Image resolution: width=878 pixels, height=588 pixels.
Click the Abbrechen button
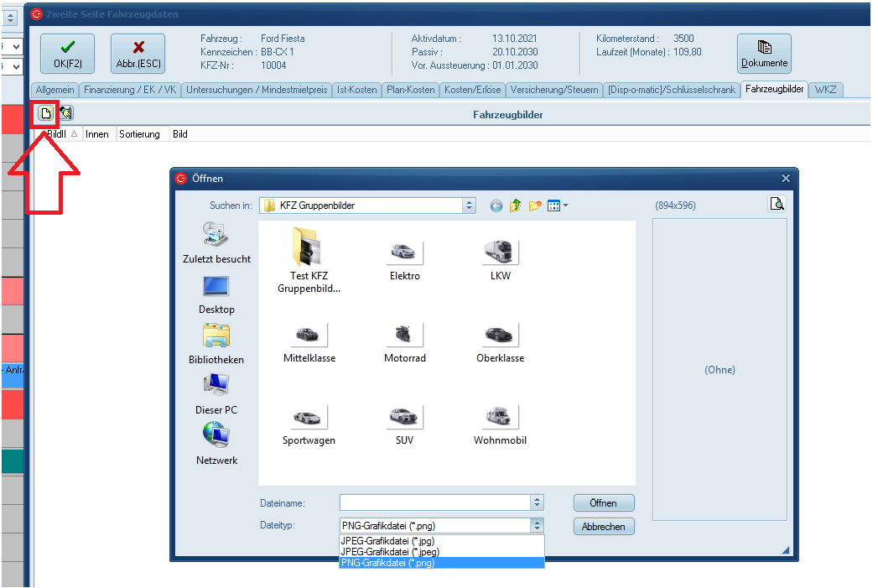604,527
